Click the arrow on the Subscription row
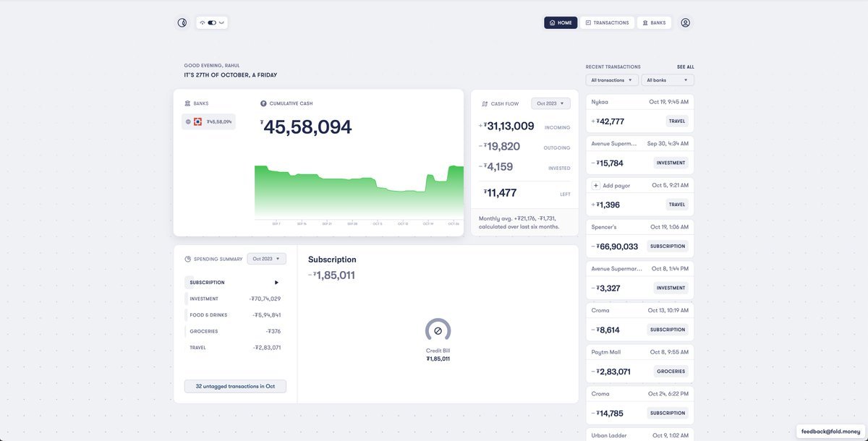The image size is (868, 441). (x=276, y=283)
